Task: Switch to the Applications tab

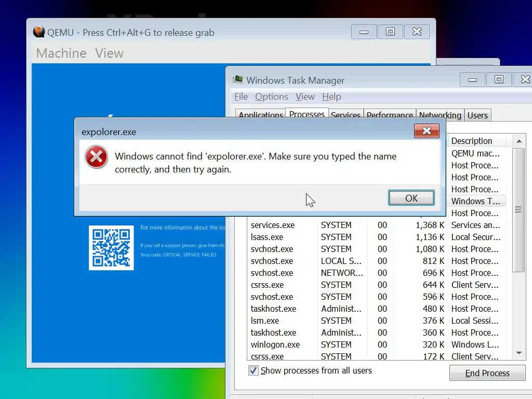Action: click(261, 115)
